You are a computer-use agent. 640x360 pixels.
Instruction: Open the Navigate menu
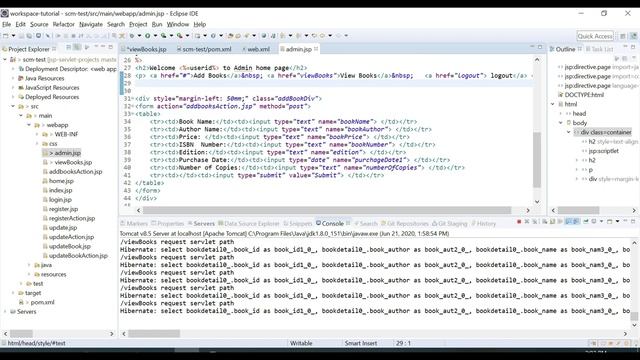pyautogui.click(x=91, y=24)
